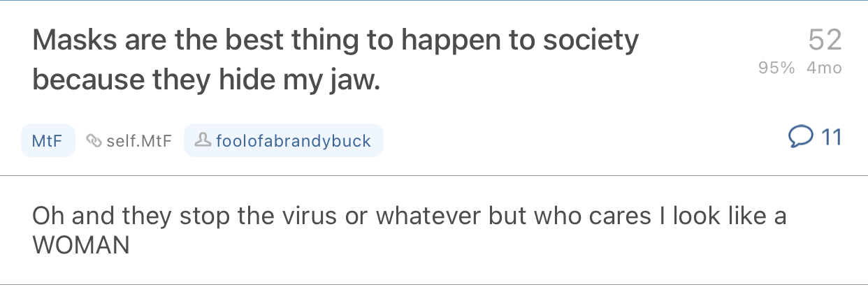View the 11 comments count
Screen dimensions: 868x287
pyautogui.click(x=830, y=138)
